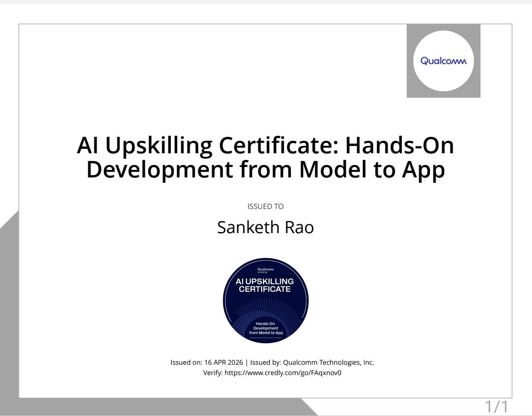The height and width of the screenshot is (416, 532).
Task: Click the 1/1 page indicator
Action: tap(497, 407)
